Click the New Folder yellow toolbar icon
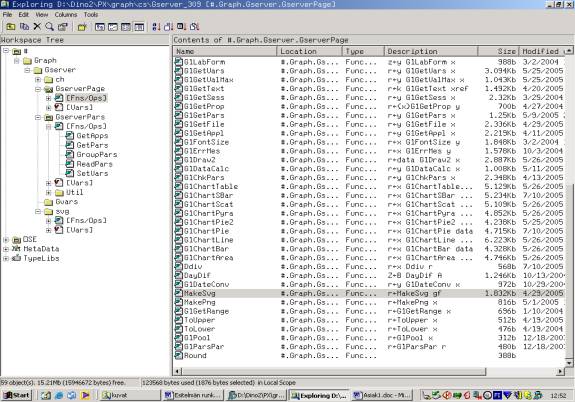This screenshot has width=575, height=402. (82, 26)
